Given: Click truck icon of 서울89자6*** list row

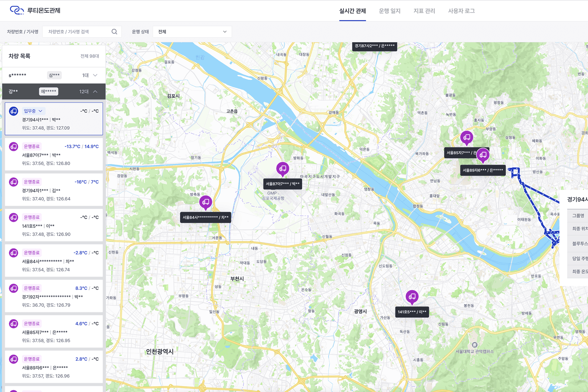Looking at the screenshot, I should tap(13, 359).
